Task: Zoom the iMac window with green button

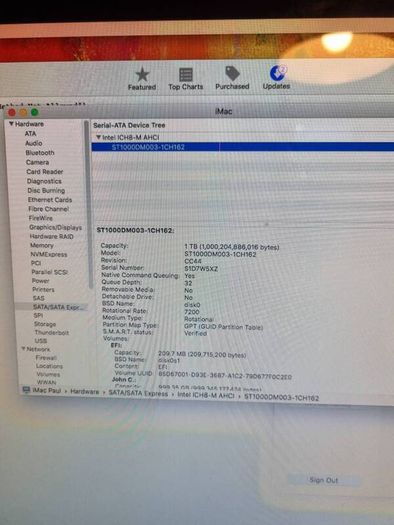Action: pyautogui.click(x=34, y=112)
